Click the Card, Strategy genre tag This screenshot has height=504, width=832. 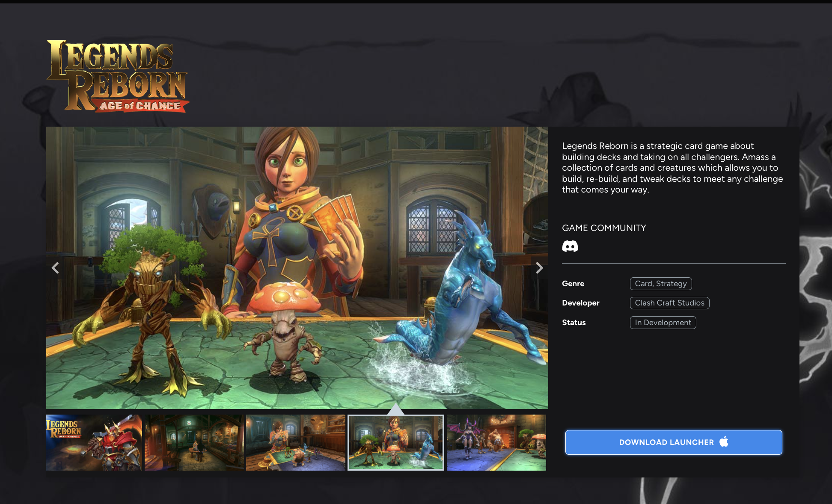pyautogui.click(x=661, y=284)
